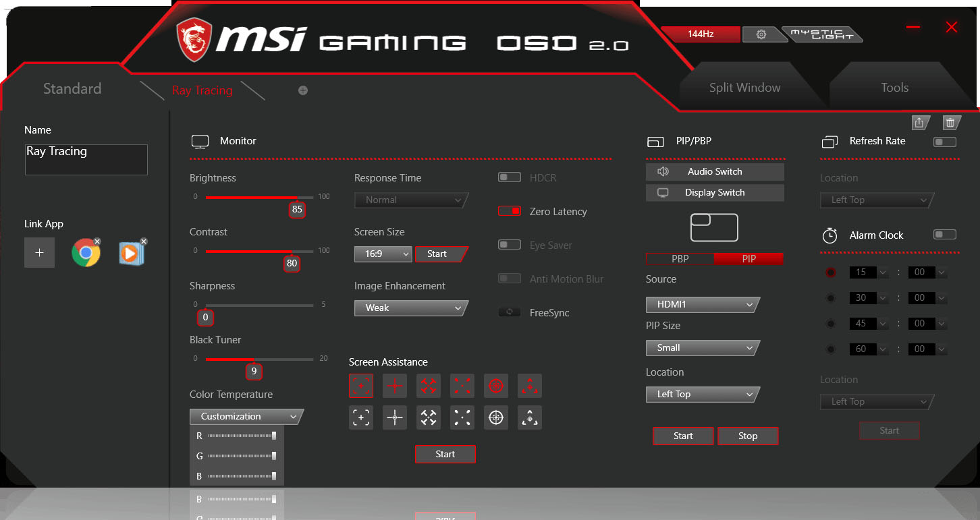This screenshot has width=980, height=520.
Task: Click the Black Tuner slider track
Action: click(259, 359)
